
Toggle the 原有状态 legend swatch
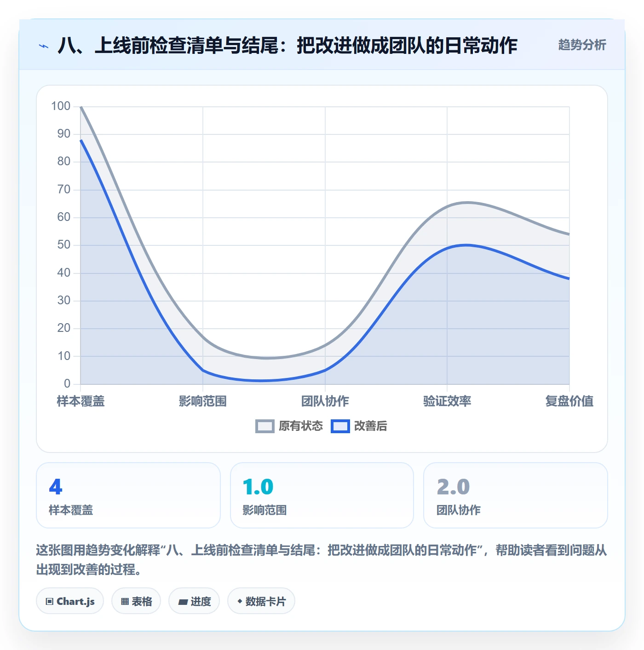pos(264,426)
